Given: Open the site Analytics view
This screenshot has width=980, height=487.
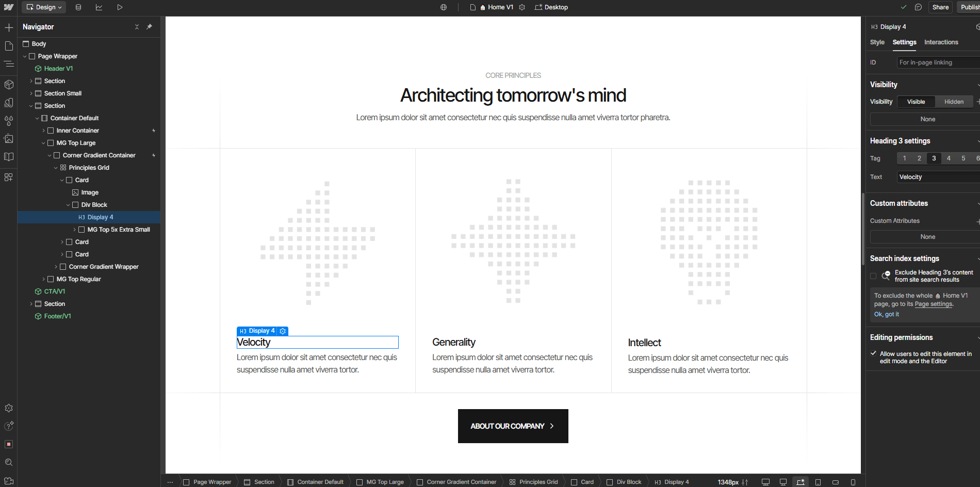Looking at the screenshot, I should (x=99, y=7).
